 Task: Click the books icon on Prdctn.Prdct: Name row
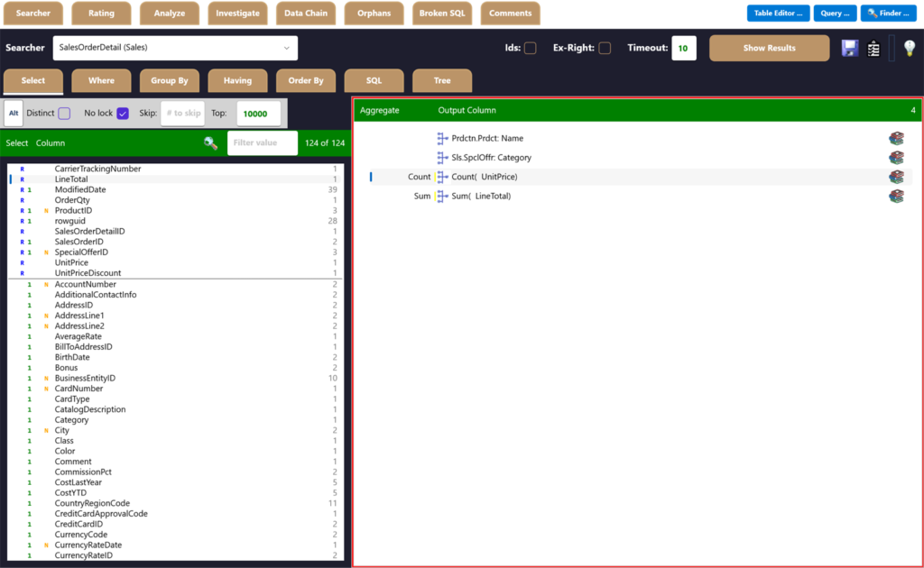896,138
